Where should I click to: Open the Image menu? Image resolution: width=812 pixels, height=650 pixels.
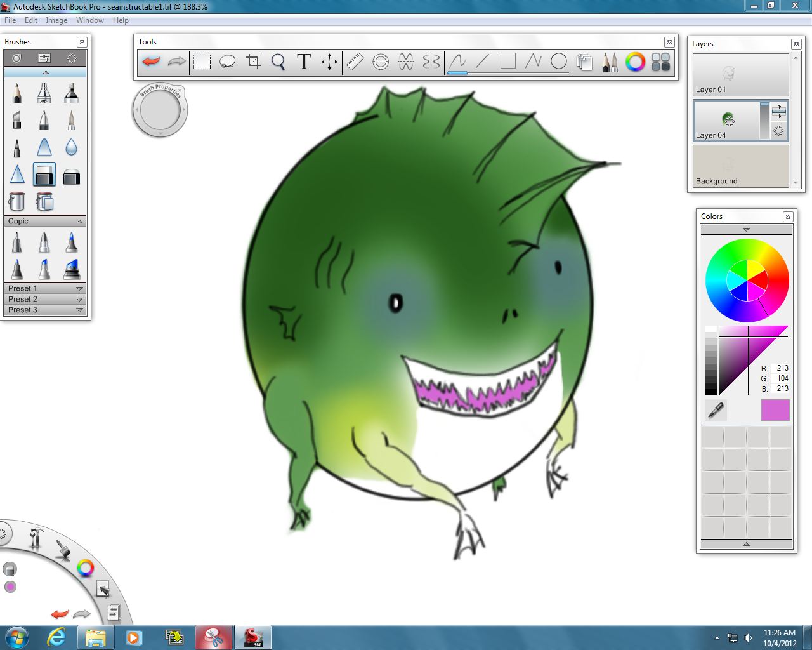[56, 20]
